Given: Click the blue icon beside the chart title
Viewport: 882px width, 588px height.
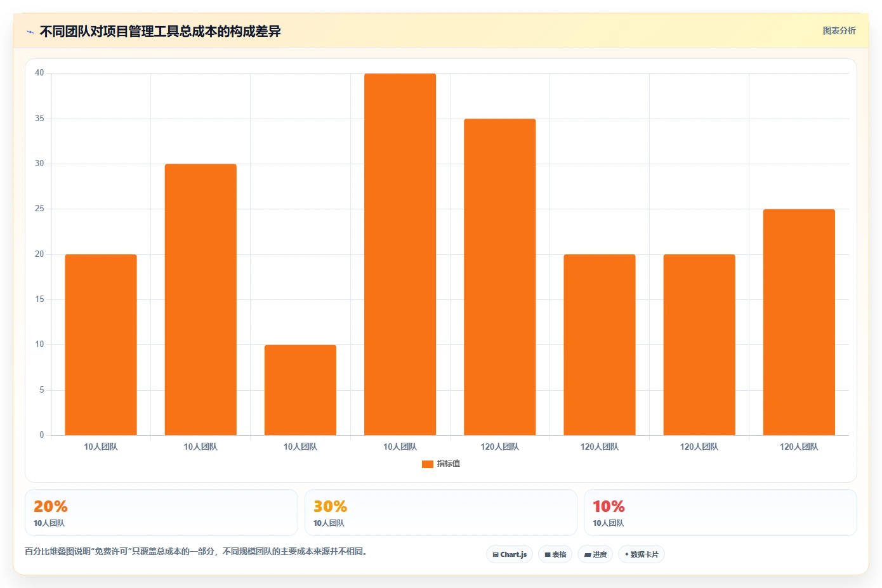Looking at the screenshot, I should (30, 32).
